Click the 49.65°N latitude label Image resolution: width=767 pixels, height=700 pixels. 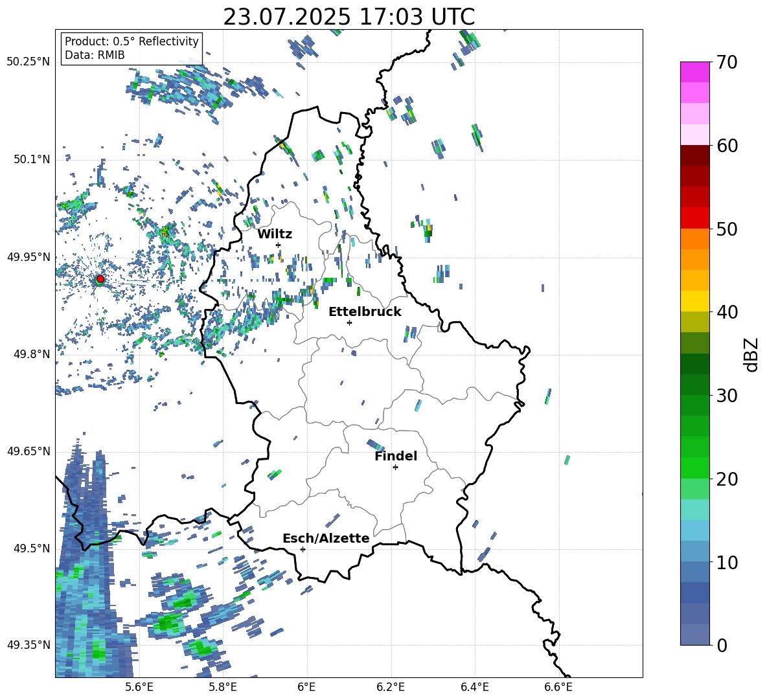click(x=29, y=451)
